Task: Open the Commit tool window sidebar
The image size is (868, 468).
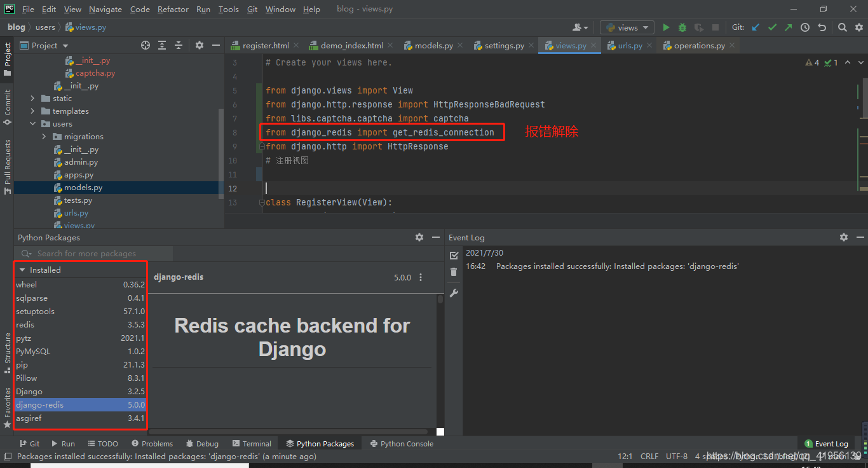Action: [x=7, y=106]
